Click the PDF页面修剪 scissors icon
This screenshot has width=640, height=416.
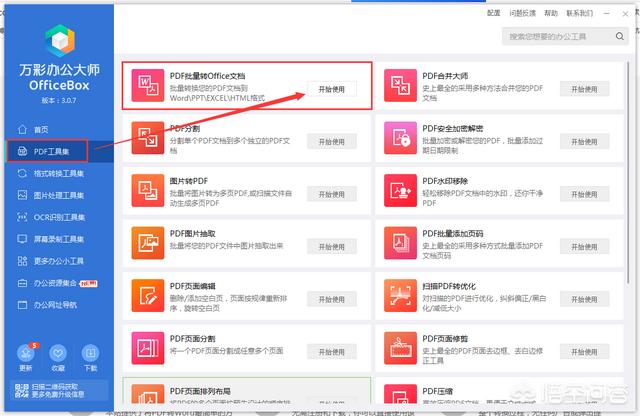coord(400,348)
